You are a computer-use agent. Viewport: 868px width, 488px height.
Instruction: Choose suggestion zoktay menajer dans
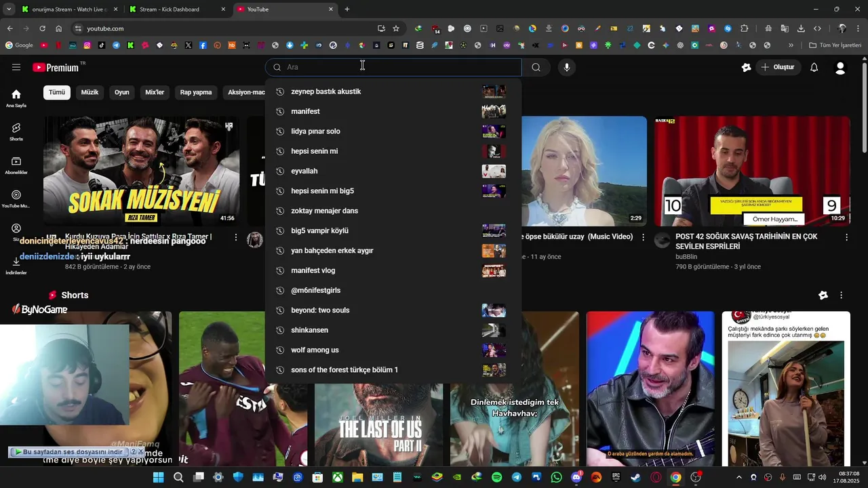[x=393, y=211]
